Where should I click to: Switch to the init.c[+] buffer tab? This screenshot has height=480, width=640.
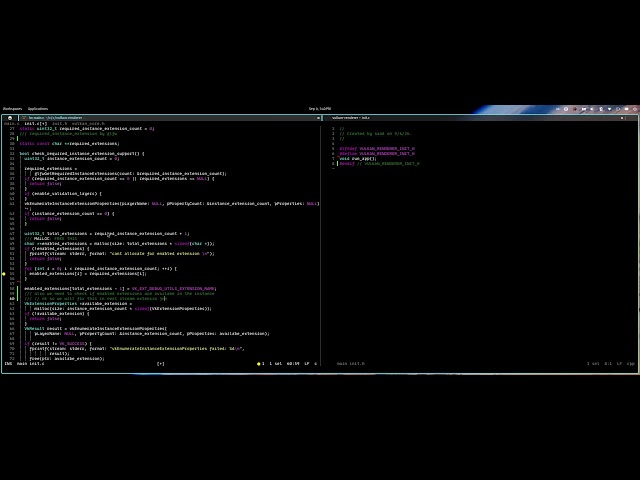(36, 123)
